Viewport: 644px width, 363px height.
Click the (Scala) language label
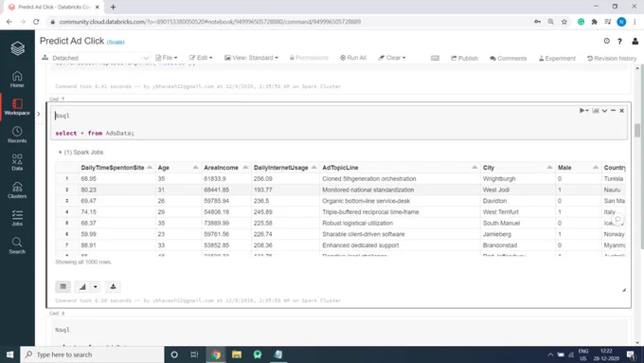coord(116,42)
